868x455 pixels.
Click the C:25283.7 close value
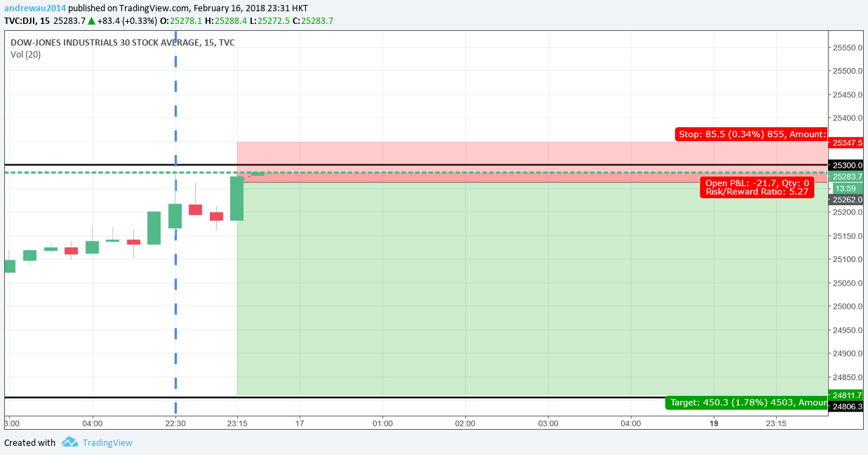click(313, 21)
